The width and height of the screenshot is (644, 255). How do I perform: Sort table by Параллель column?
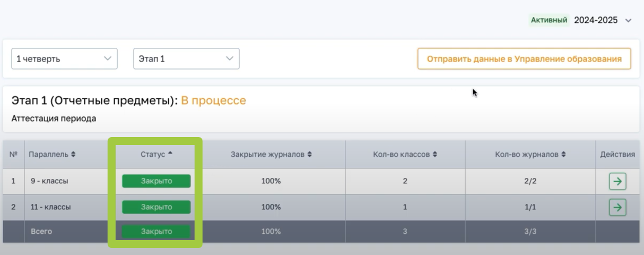point(52,155)
